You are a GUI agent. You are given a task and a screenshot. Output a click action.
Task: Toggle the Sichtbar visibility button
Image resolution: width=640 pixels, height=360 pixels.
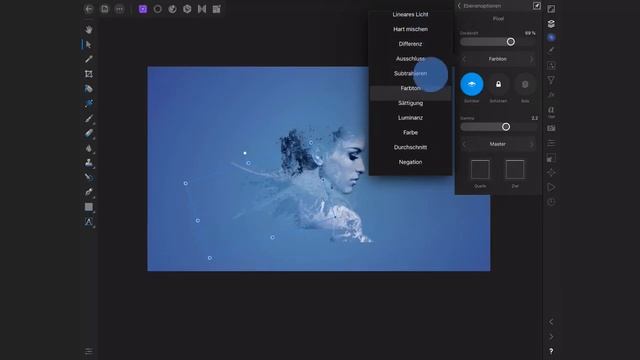[x=471, y=84]
